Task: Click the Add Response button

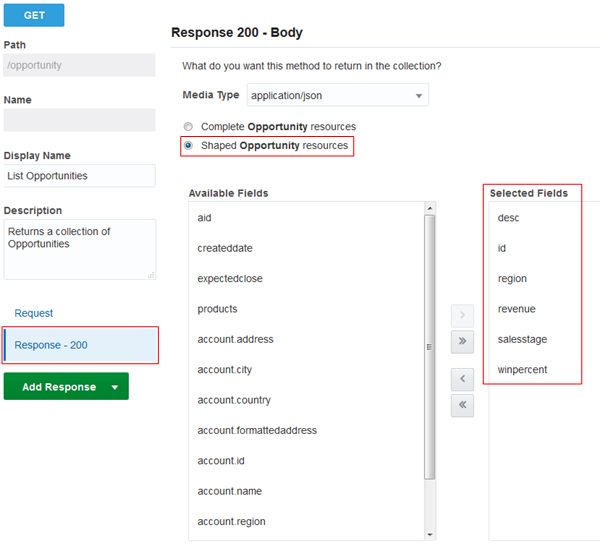Action: [x=59, y=387]
